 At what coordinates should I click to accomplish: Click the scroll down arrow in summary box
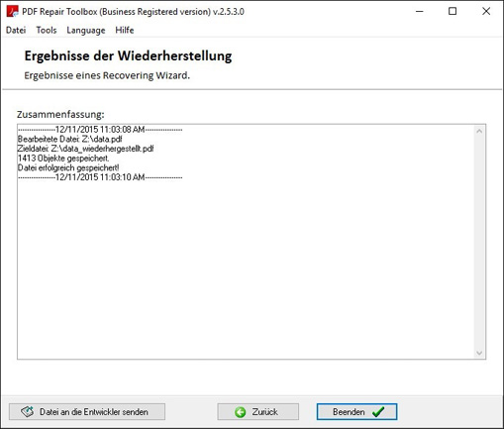[479, 353]
